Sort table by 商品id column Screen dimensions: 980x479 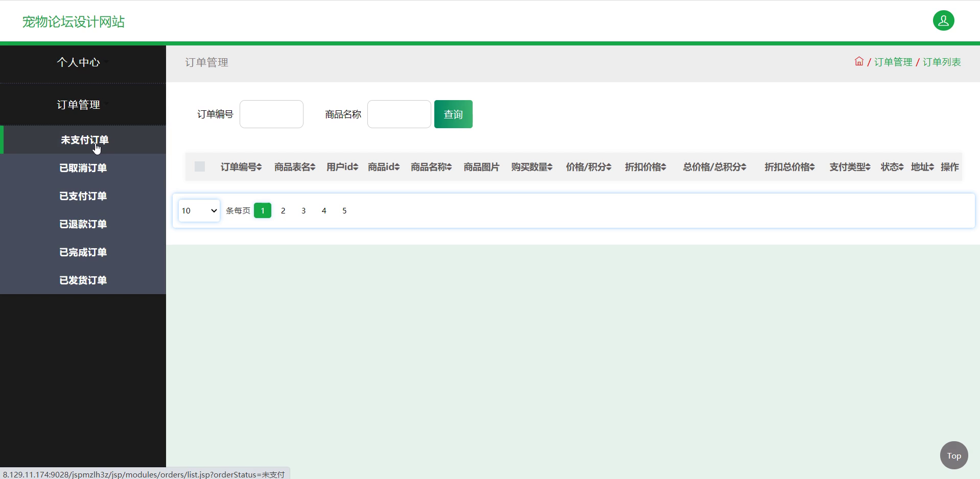click(x=384, y=166)
